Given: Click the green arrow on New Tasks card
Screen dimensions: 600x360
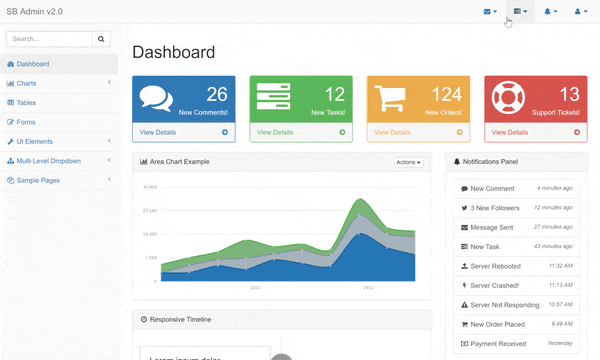Looking at the screenshot, I should [x=342, y=132].
